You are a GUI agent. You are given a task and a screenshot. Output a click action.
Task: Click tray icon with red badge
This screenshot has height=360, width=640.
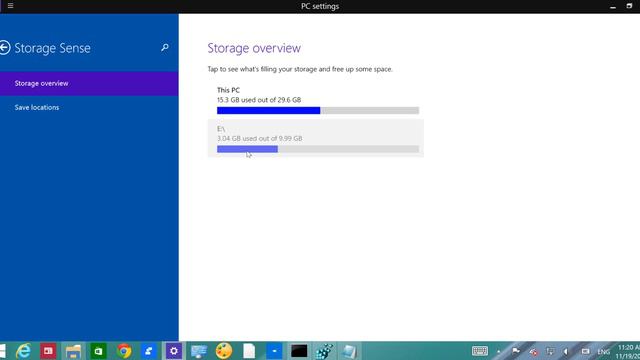click(533, 351)
